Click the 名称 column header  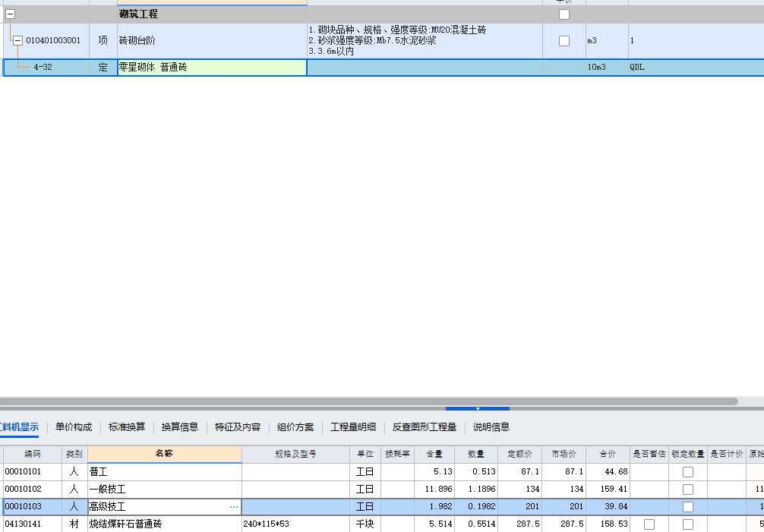165,454
